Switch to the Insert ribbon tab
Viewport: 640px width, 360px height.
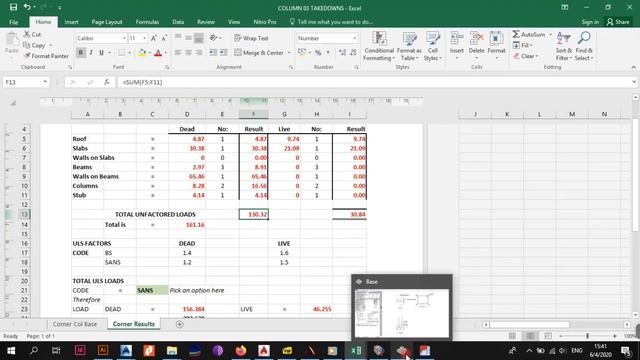71,22
